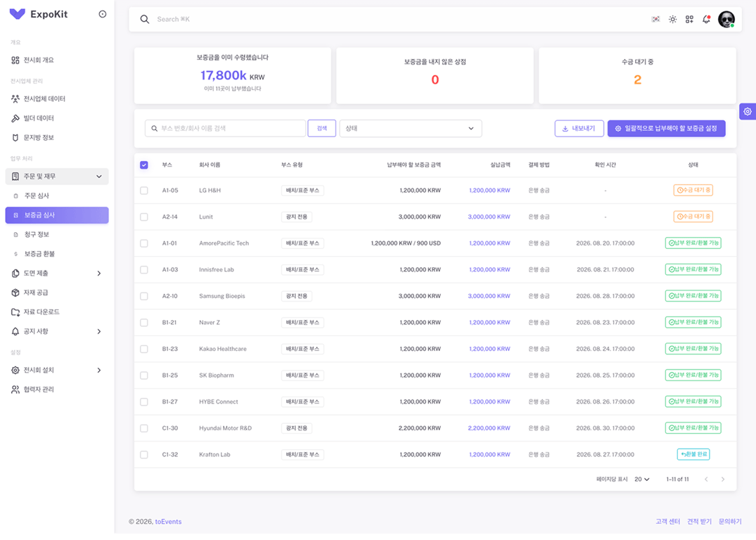
Task: Click Lunit's 3,000,000 KRW paid amount
Action: (489, 217)
